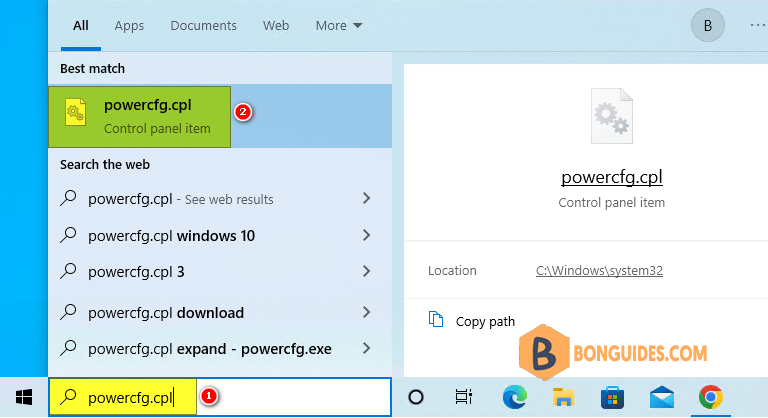Launch Microsoft Edge from the taskbar
This screenshot has height=418, width=768.
514,397
